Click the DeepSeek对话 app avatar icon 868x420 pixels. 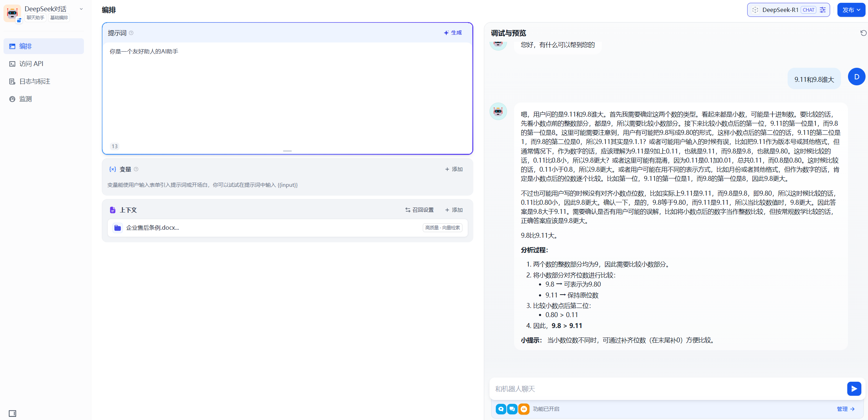click(12, 13)
